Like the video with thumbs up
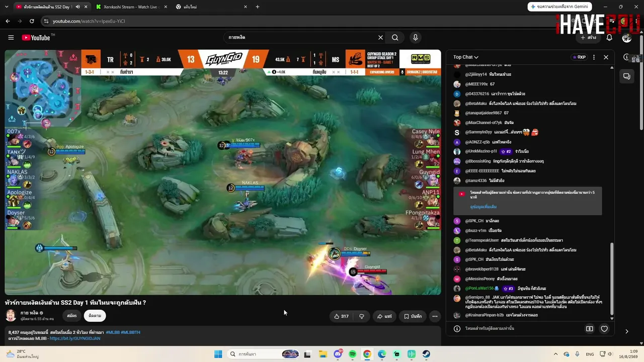Image resolution: width=644 pixels, height=362 pixels. 341,316
